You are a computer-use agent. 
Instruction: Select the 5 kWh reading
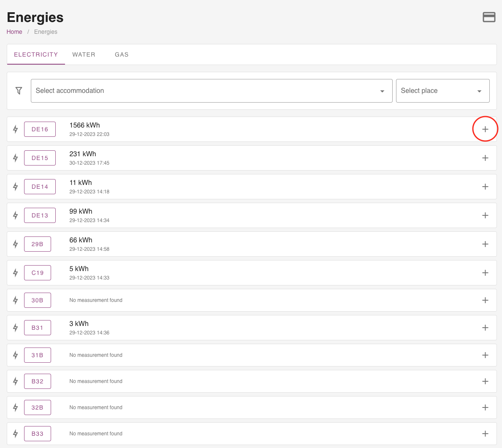[x=79, y=269]
